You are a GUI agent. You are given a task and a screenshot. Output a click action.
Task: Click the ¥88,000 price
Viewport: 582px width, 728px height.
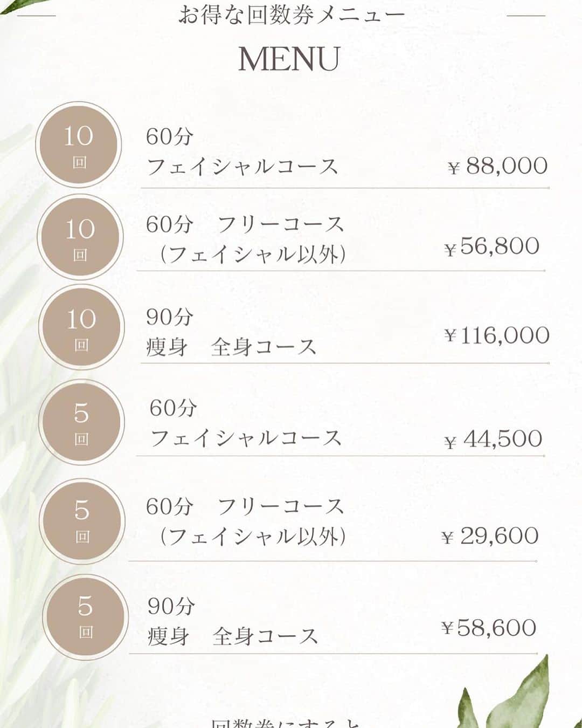(497, 166)
